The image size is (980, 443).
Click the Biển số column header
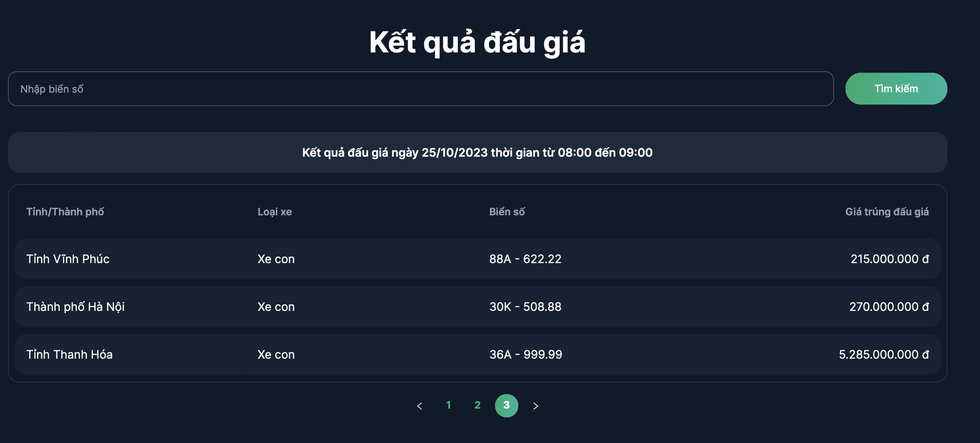point(507,212)
